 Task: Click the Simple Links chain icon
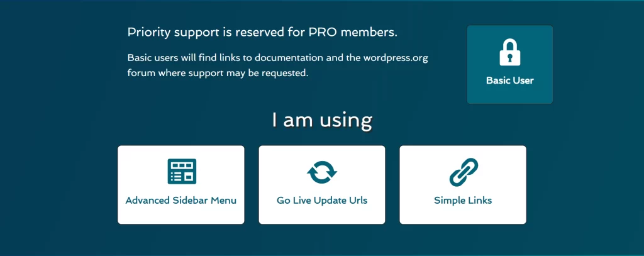464,172
